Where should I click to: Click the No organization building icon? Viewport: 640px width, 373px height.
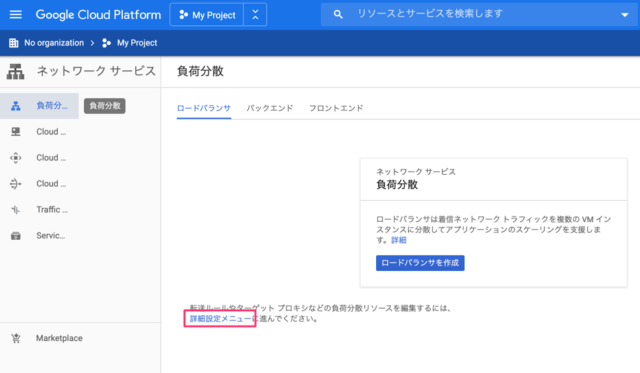click(x=13, y=43)
